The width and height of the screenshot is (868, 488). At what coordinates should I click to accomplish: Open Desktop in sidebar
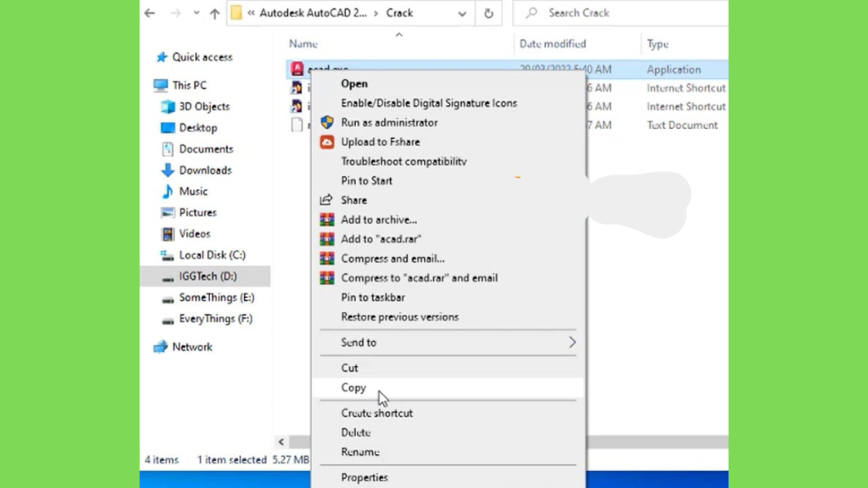198,128
